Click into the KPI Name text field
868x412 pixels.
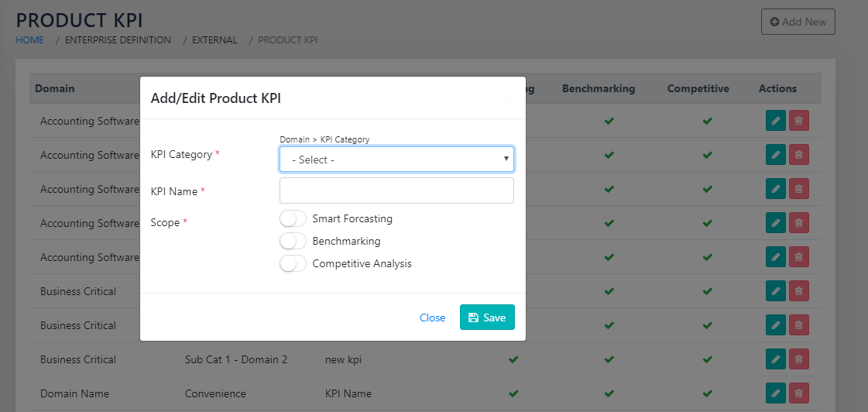coord(396,191)
